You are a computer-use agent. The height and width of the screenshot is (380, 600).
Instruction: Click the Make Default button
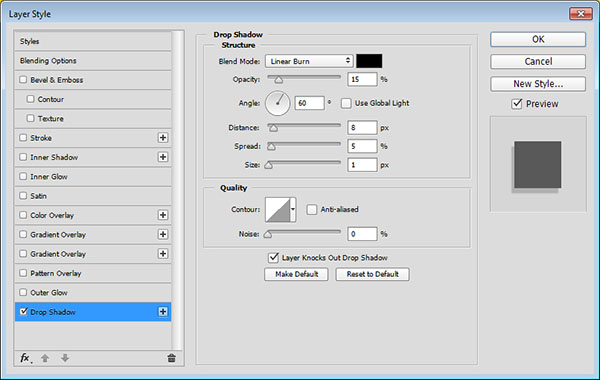coord(296,274)
